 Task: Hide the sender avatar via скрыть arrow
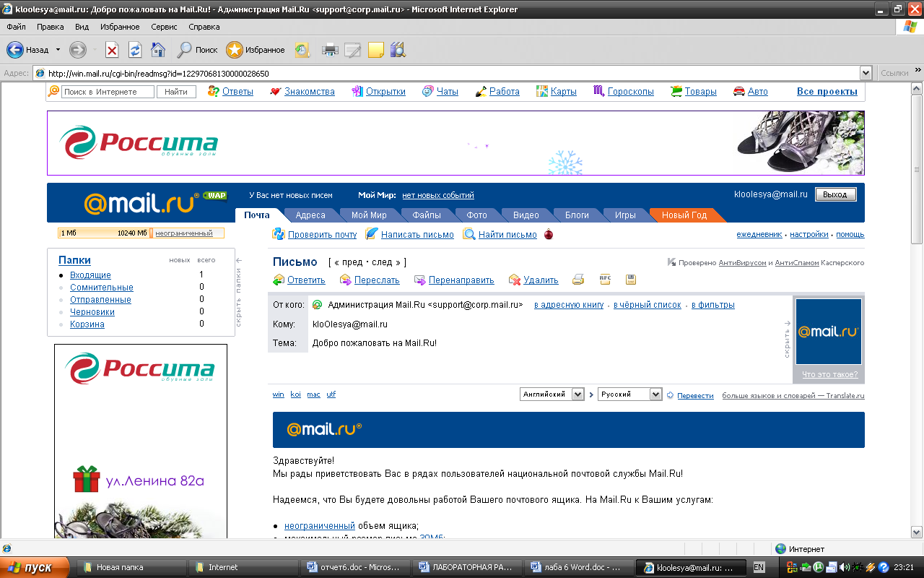[788, 340]
